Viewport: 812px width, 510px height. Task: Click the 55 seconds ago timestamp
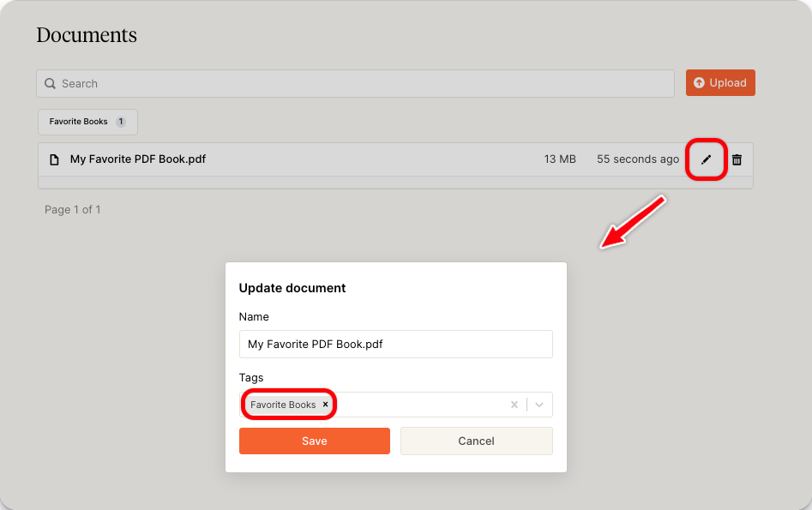point(637,159)
